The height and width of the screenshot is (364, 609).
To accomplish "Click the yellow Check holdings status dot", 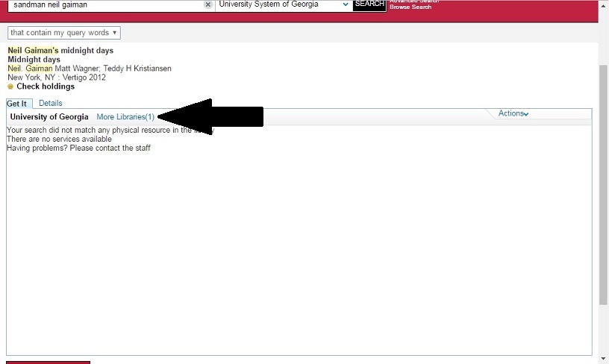I will point(10,87).
